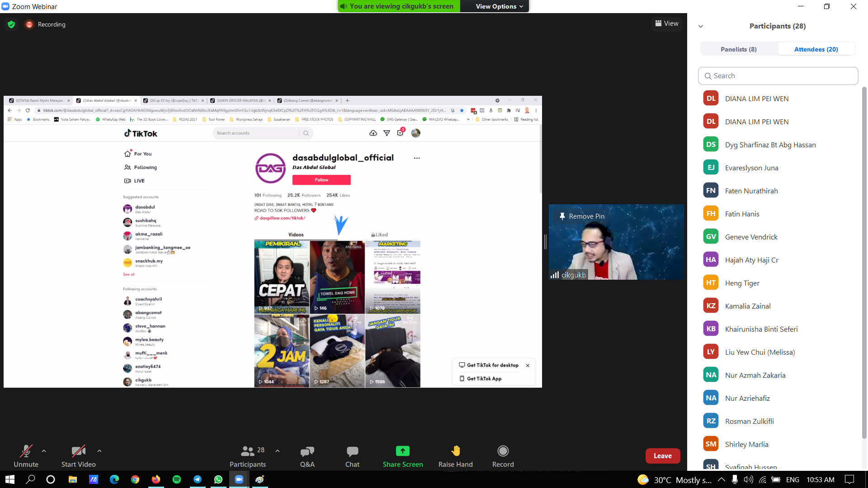This screenshot has width=868, height=488.
Task: Click TikTok inbox notification icon
Action: pos(401,132)
